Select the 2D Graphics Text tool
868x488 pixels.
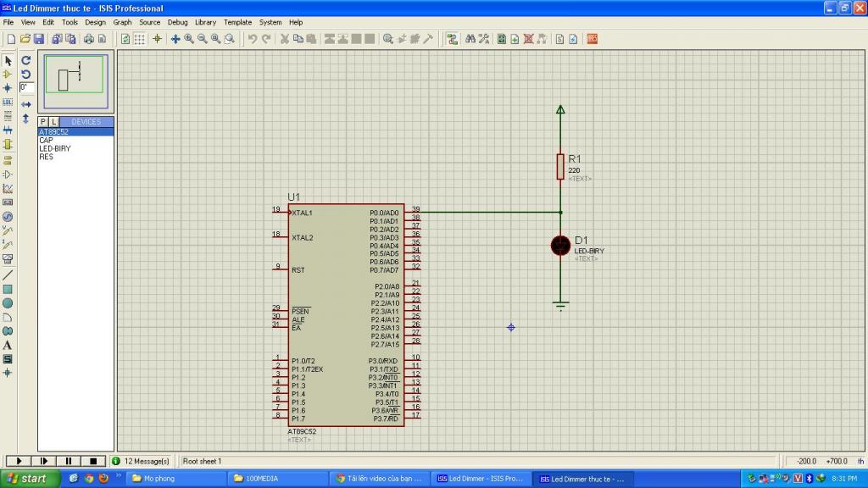coord(8,345)
